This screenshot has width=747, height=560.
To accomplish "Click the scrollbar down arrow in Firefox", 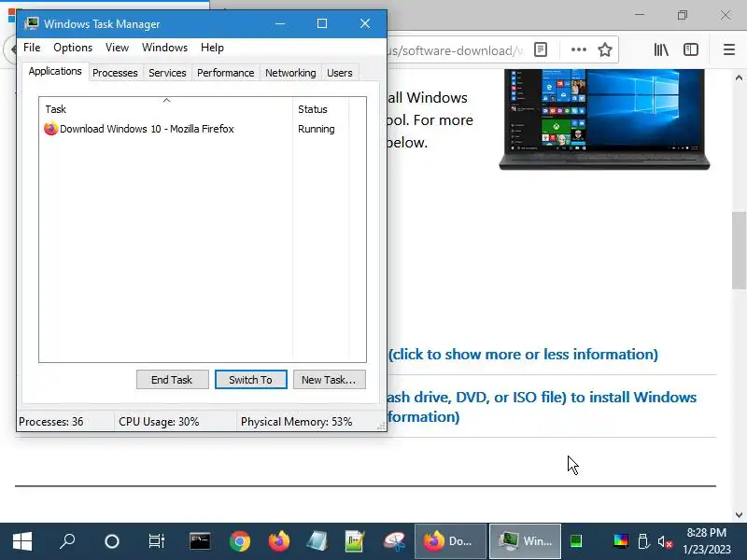I will click(739, 514).
